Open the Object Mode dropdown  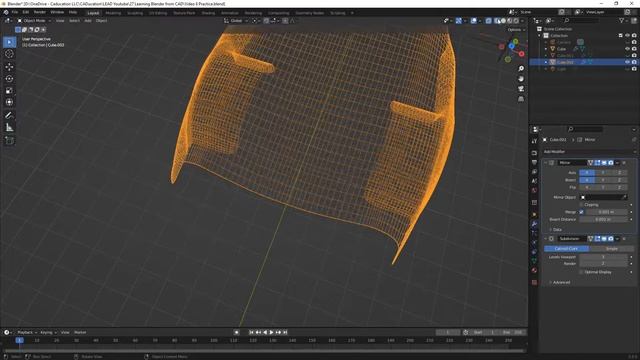click(x=34, y=20)
